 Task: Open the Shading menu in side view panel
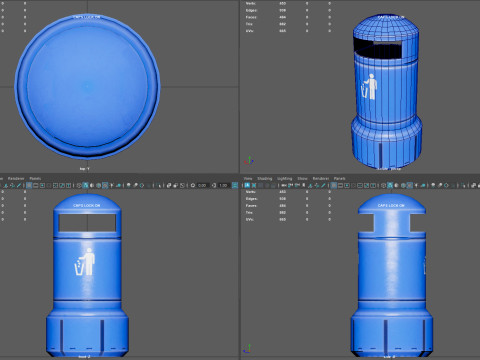pos(265,178)
